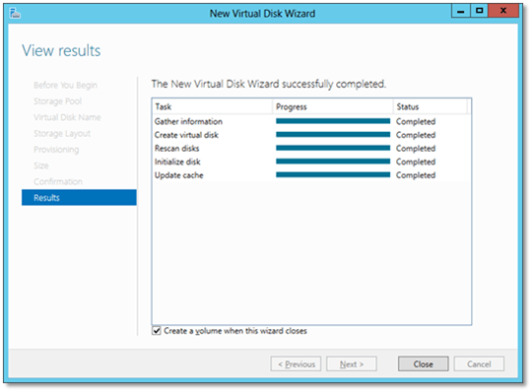Open the Provisioning step
This screenshot has width=532, height=392.
[x=56, y=150]
